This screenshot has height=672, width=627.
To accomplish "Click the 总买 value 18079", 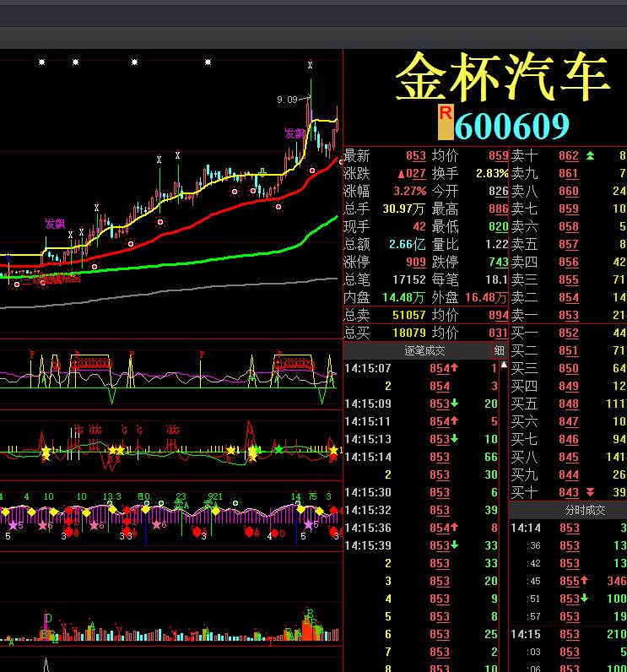I will [x=409, y=333].
